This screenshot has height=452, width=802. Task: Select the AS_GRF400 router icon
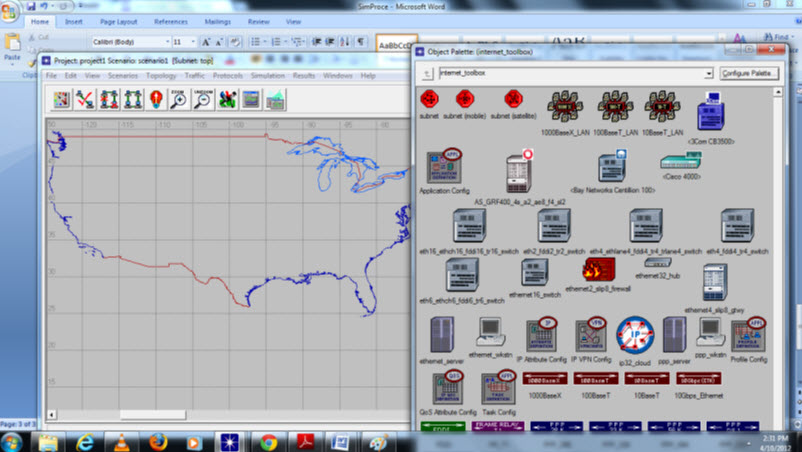[519, 172]
